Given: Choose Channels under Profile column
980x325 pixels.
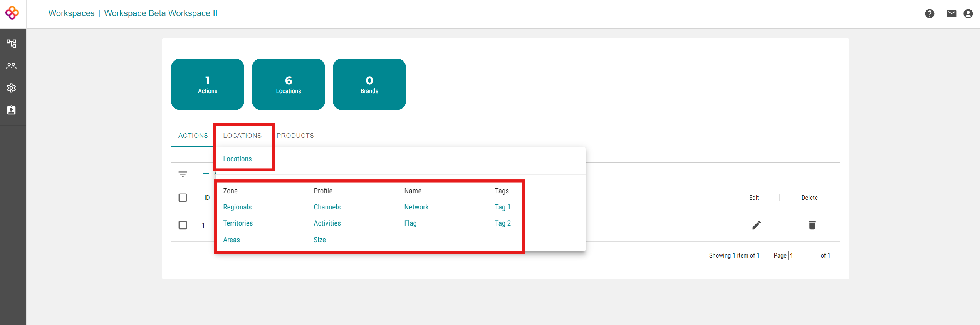Looking at the screenshot, I should coord(327,207).
